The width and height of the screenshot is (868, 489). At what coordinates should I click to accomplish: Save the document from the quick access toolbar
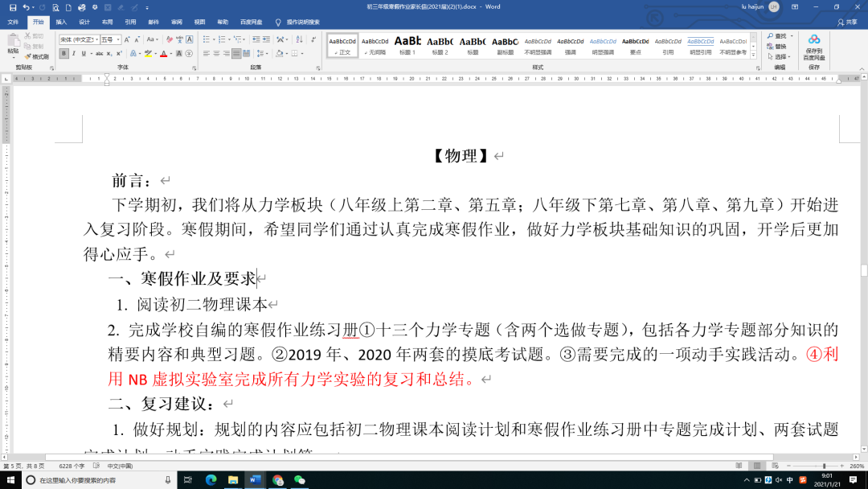pos(13,7)
